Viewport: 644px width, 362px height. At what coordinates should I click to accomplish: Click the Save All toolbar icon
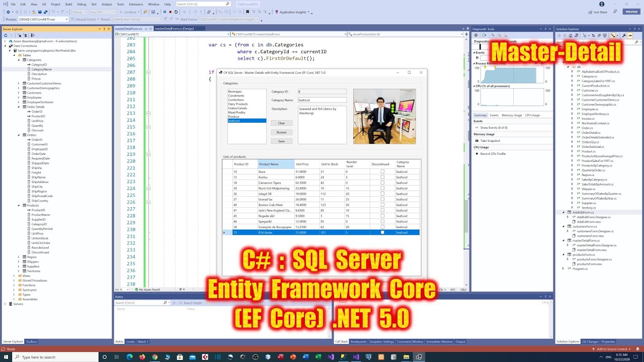45,12
